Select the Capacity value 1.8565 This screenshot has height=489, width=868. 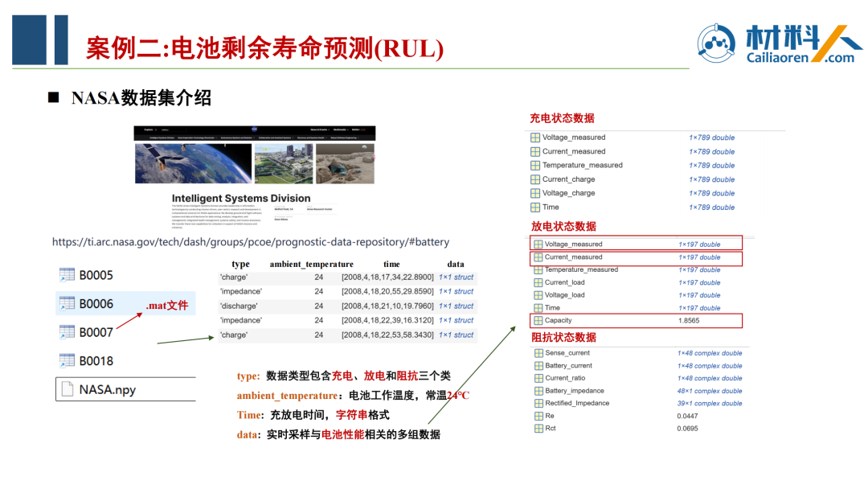690,320
